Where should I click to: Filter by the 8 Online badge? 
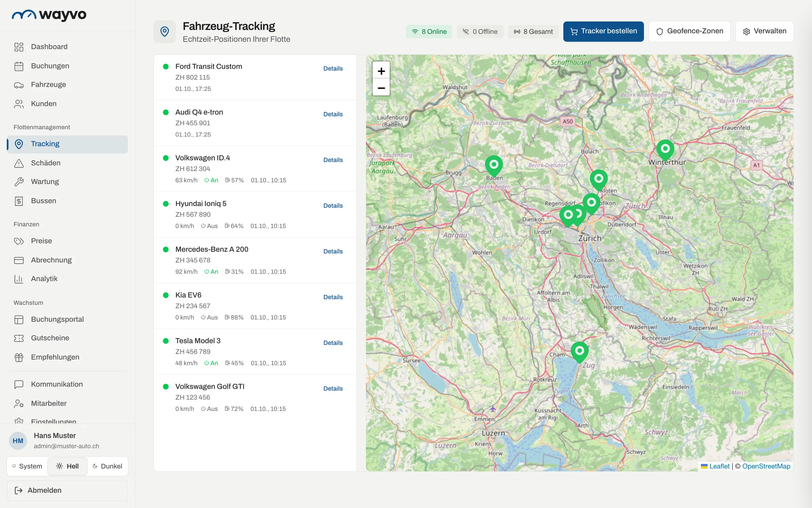point(429,31)
